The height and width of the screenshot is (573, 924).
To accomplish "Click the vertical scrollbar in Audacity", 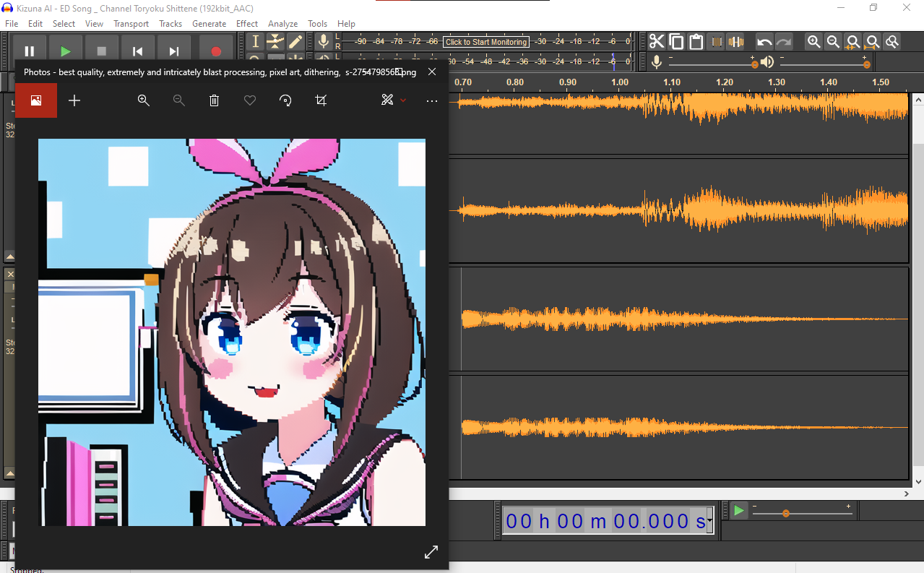I will 918,303.
